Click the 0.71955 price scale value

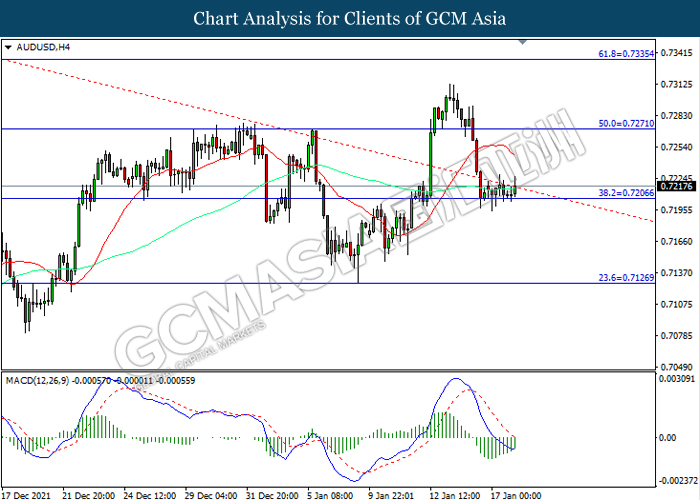[676, 210]
